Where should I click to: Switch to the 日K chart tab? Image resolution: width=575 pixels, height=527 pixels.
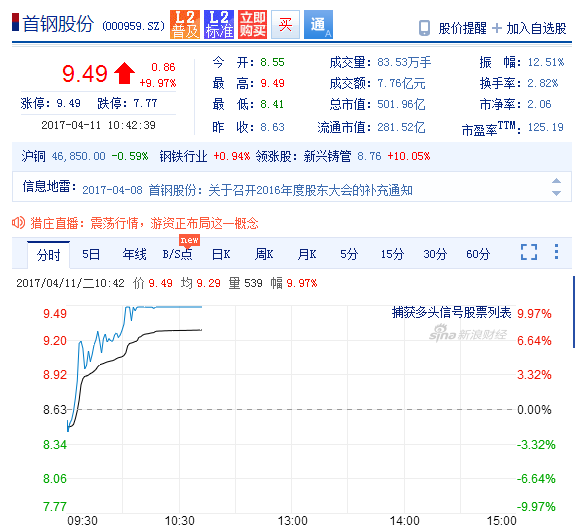[221, 254]
